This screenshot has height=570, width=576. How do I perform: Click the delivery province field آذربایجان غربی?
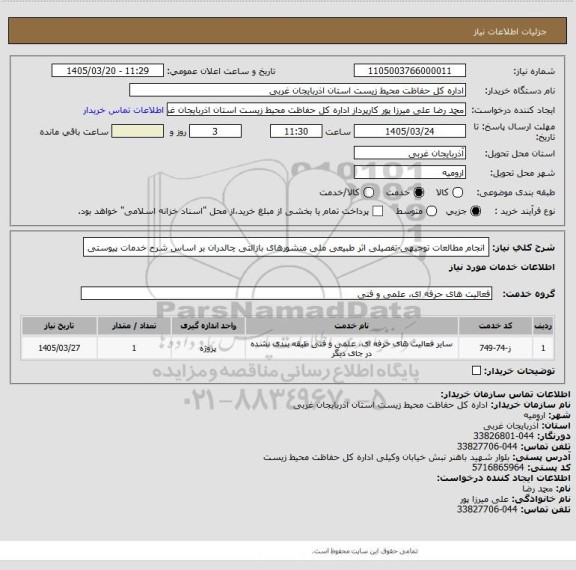click(x=410, y=153)
